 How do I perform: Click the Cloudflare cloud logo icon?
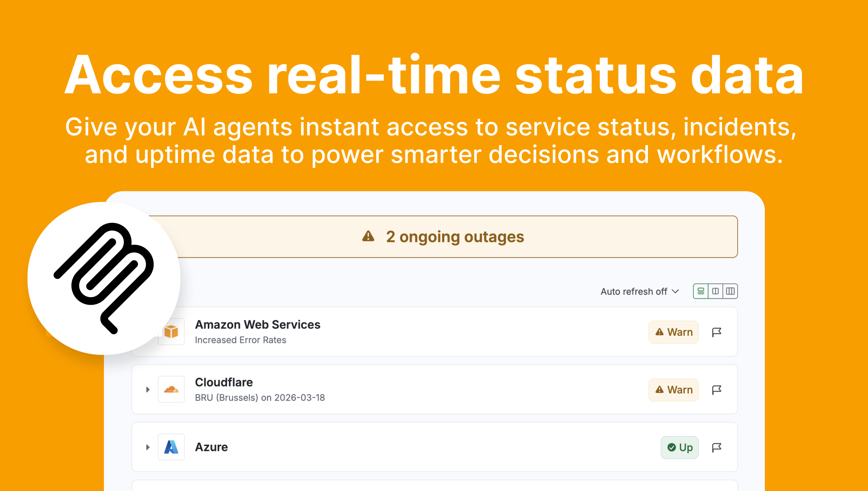(171, 389)
